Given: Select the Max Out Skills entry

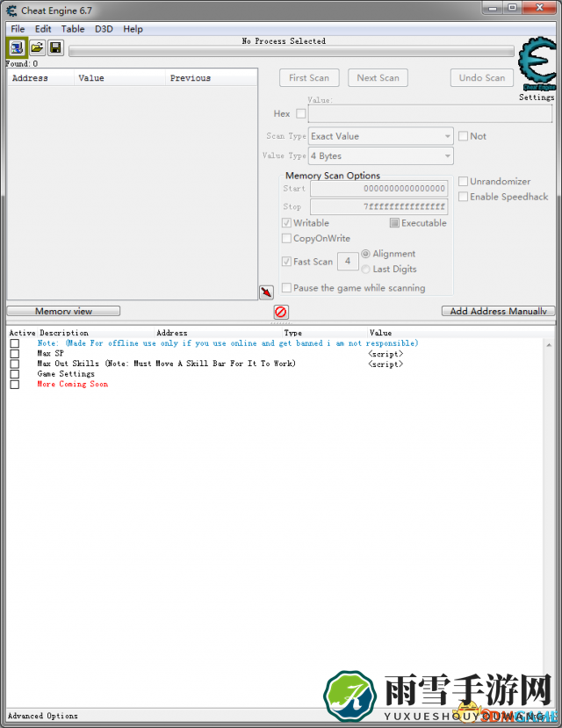Looking at the screenshot, I should [166, 364].
